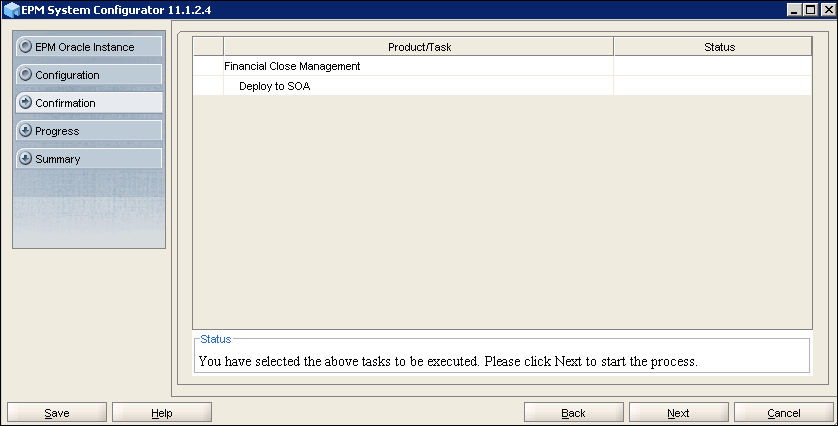Click the Status cell for Deploy to SOA
The height and width of the screenshot is (426, 838).
pyautogui.click(x=712, y=86)
